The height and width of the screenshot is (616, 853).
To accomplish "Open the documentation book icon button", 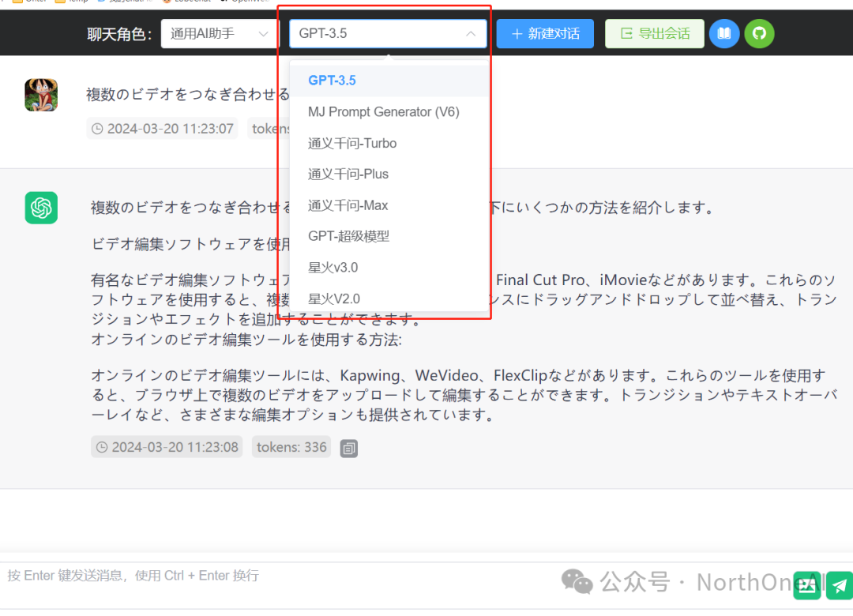I will (x=724, y=34).
